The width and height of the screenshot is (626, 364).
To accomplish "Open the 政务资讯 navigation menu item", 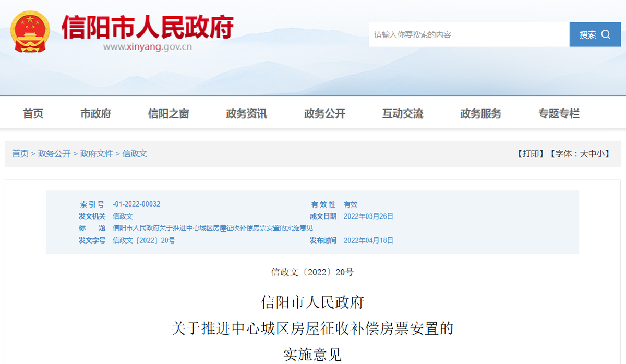I will (246, 114).
